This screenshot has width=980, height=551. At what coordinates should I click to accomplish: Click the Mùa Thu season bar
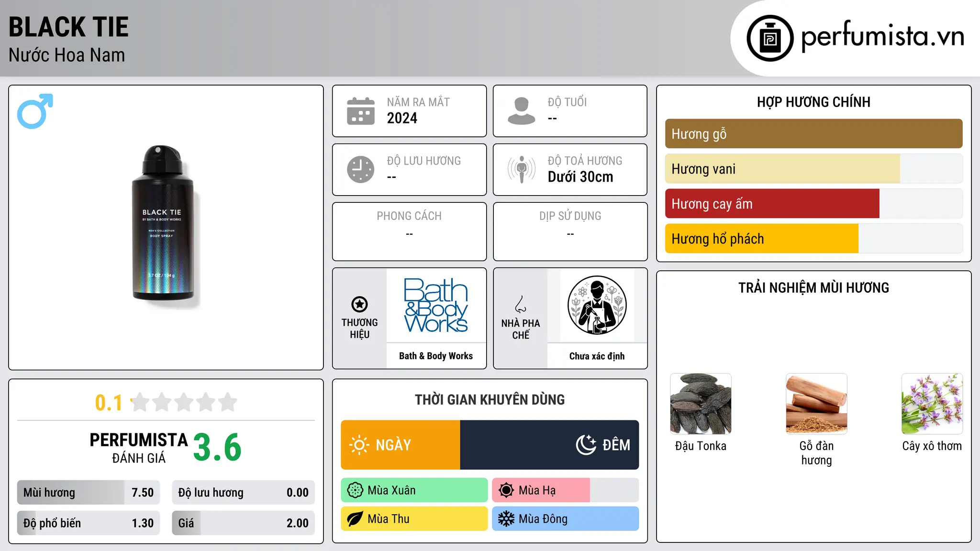coord(414,519)
